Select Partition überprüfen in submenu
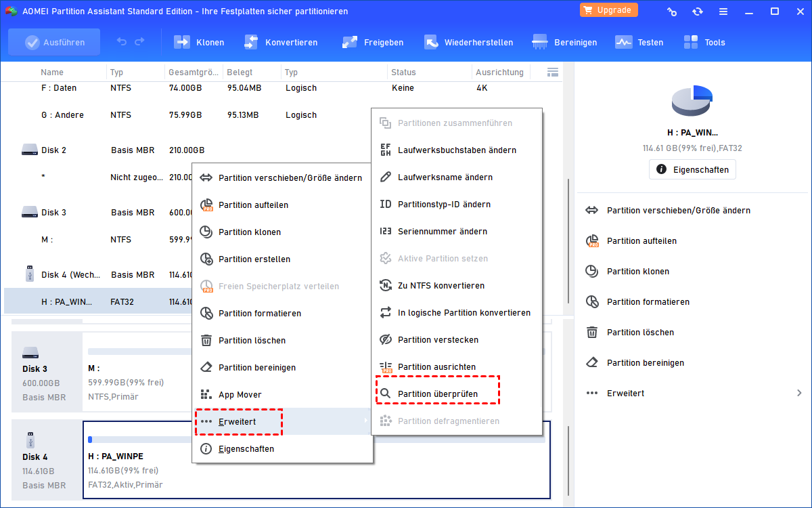 tap(457, 394)
